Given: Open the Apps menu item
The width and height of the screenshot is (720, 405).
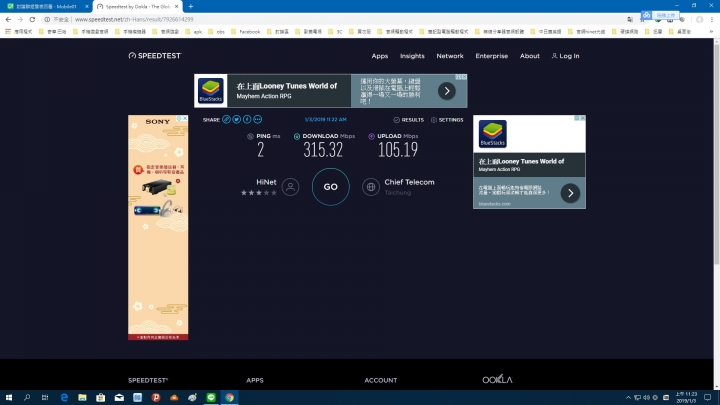Looking at the screenshot, I should 380,56.
